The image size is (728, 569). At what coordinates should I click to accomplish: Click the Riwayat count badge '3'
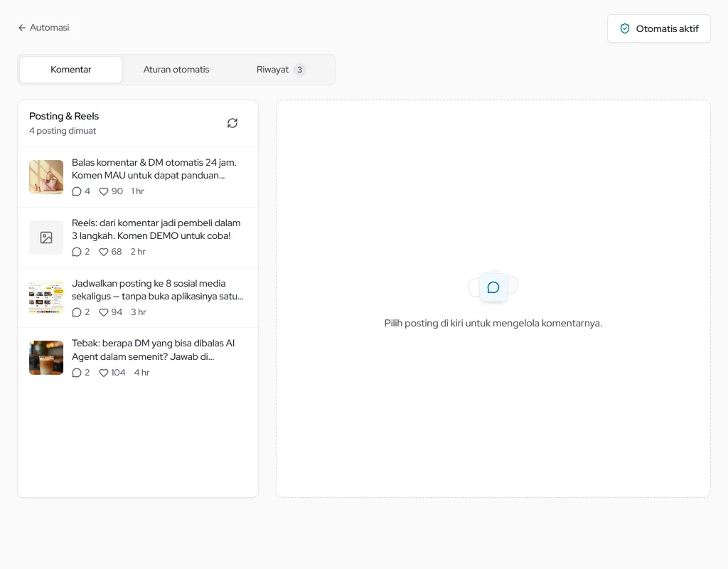click(299, 70)
